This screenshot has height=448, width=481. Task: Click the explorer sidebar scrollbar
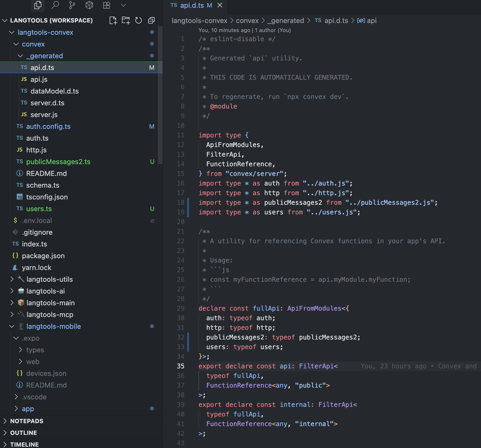point(160,95)
